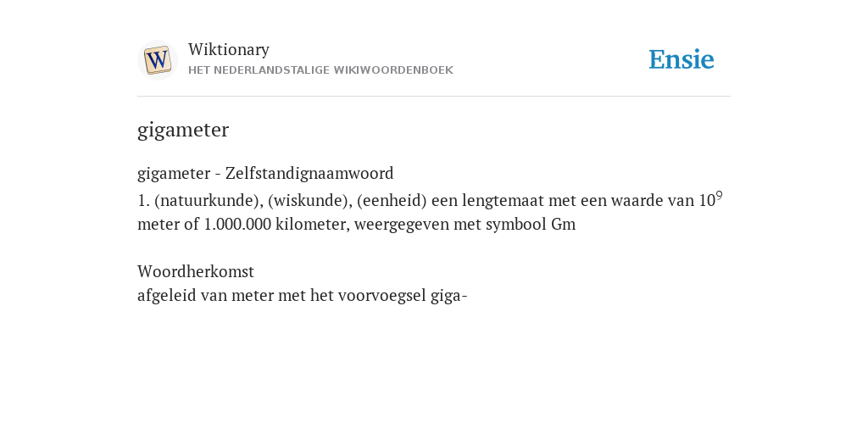Click the number '1.' list marker
Screen dimensions: 868x434
[143, 200]
